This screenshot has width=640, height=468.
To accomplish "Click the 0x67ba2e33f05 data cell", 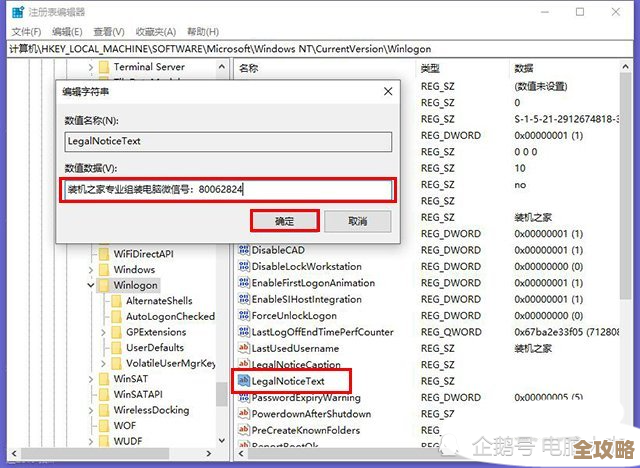I will (x=567, y=332).
